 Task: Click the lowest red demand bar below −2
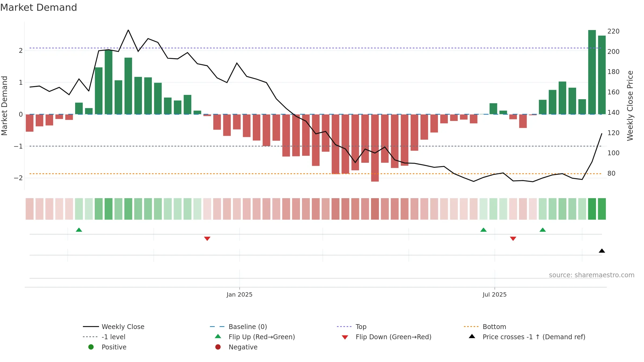375,148
